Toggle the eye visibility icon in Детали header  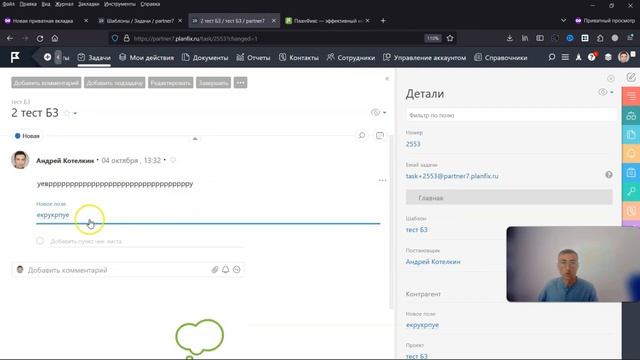603,92
